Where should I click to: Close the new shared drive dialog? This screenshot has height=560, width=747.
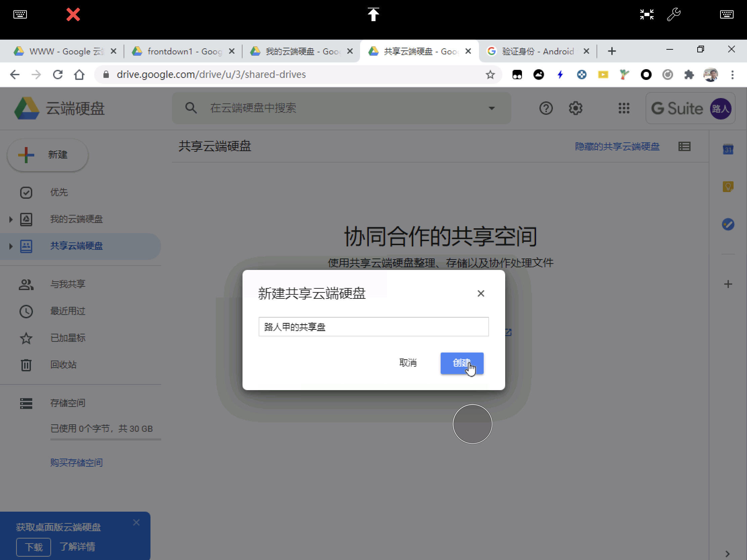[x=481, y=293]
